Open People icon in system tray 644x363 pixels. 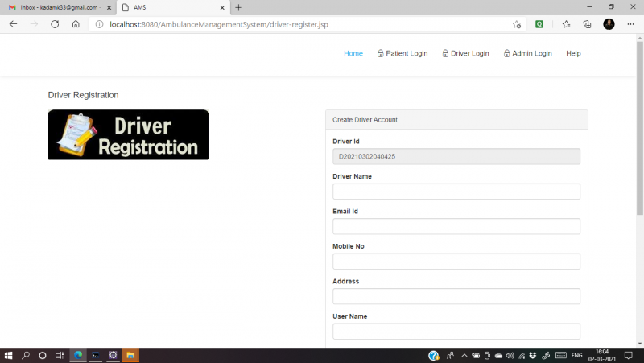point(450,355)
